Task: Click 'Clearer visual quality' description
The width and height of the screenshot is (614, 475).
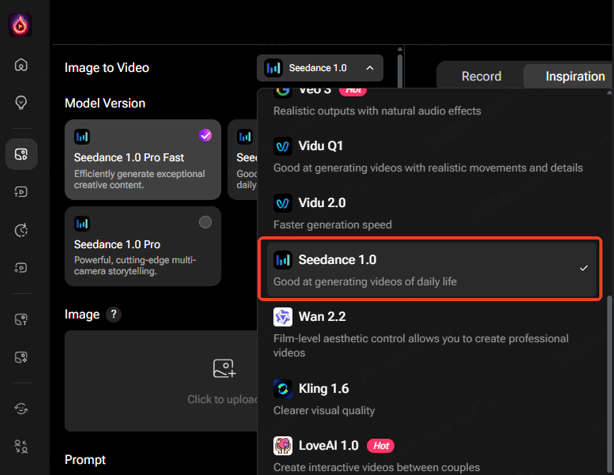Action: (x=324, y=410)
